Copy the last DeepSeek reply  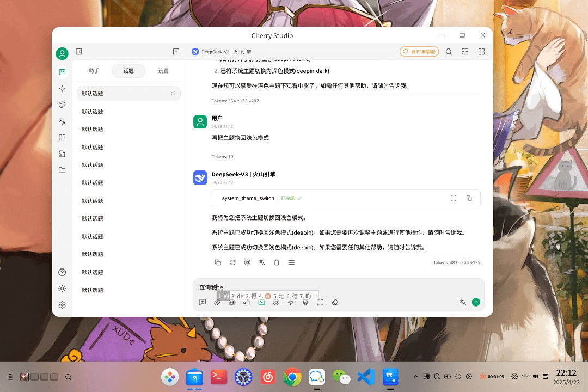218,262
